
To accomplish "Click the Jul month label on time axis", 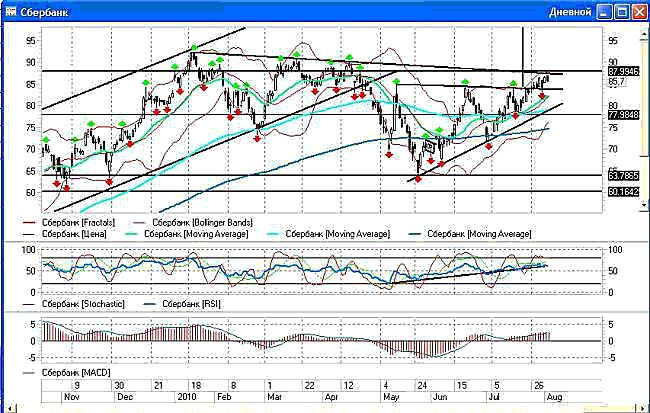I will [x=494, y=397].
